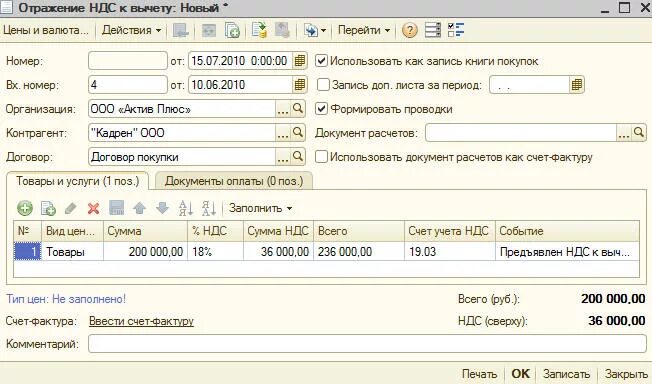Click the edit row pencil icon
The width and height of the screenshot is (652, 384).
click(71, 208)
